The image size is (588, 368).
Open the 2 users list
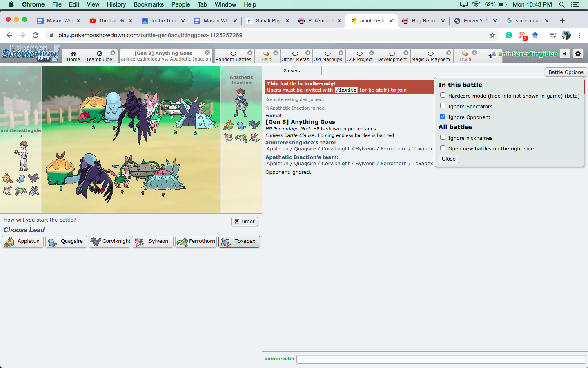[x=292, y=71]
